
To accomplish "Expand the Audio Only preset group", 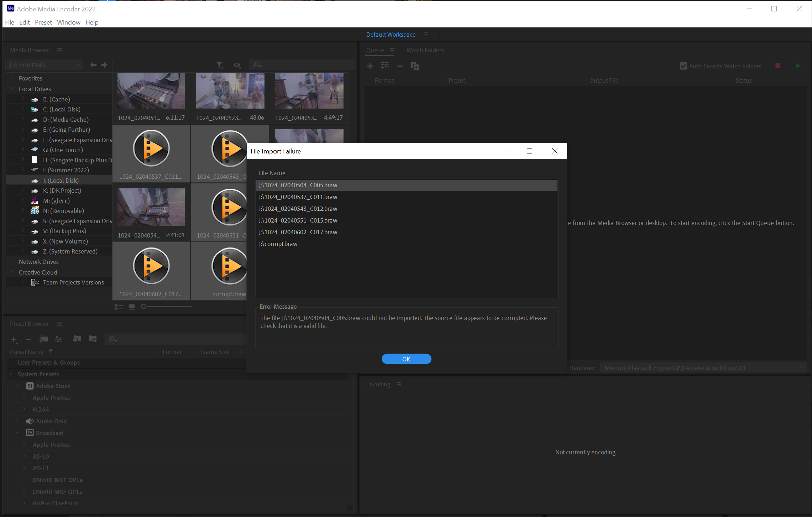I will (x=16, y=421).
